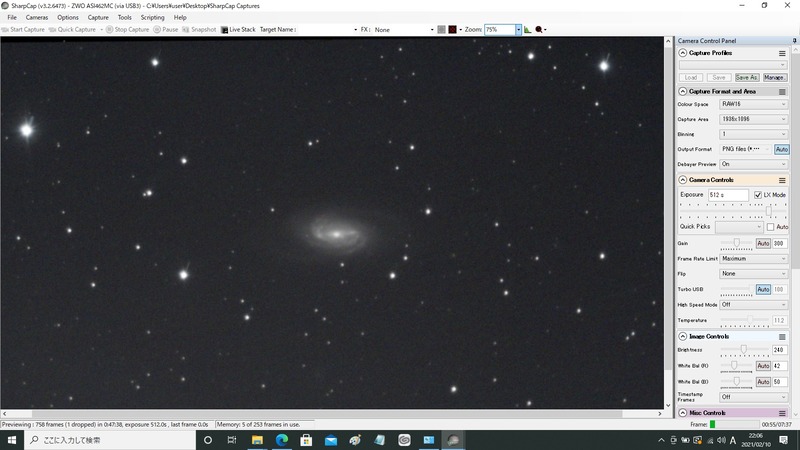The image size is (800, 450).
Task: Open the Capture Area dropdown
Action: 754,119
